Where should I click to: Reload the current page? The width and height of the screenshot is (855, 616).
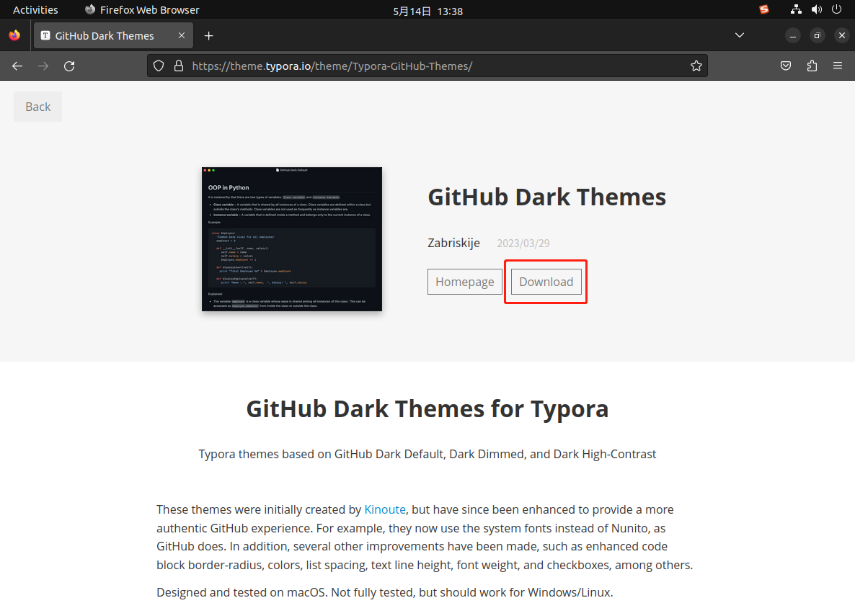tap(69, 66)
